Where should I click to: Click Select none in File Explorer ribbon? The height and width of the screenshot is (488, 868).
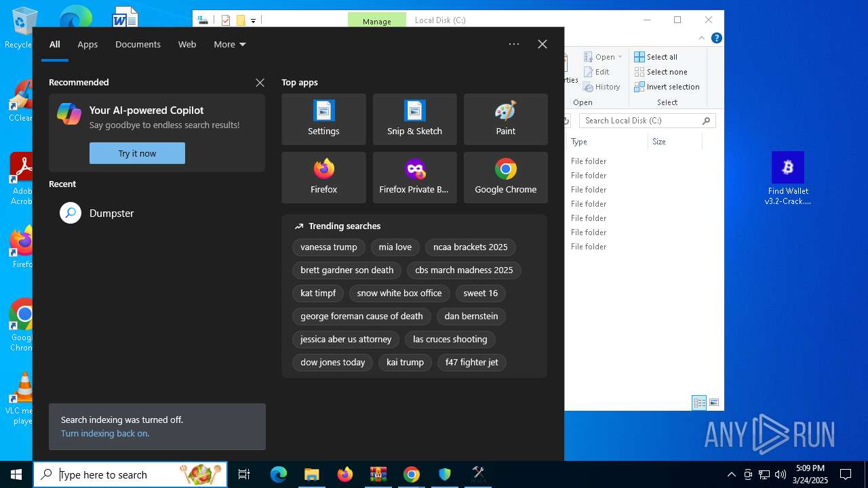[x=660, y=72]
